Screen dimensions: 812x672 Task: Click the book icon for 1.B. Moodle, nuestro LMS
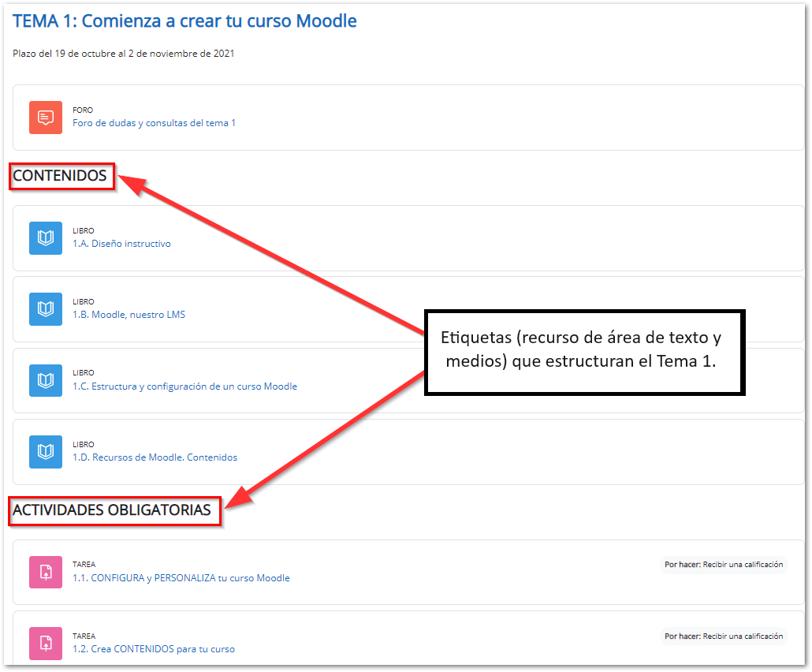tap(46, 309)
